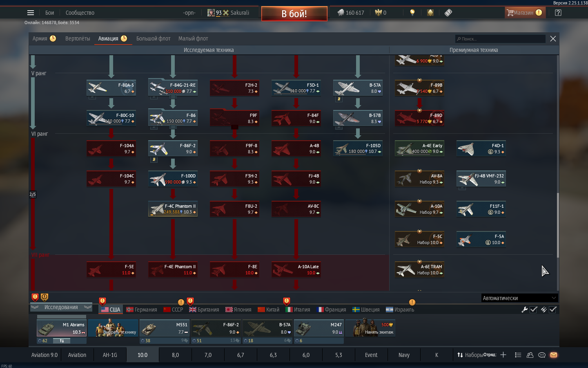The image size is (588, 368).
Task: Open the Наборы presets button
Action: click(470, 355)
